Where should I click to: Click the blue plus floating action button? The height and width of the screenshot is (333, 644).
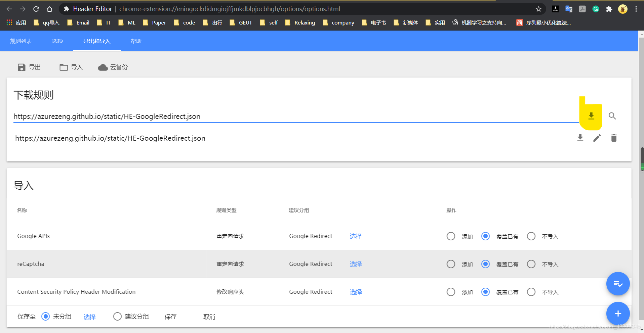coord(618,314)
